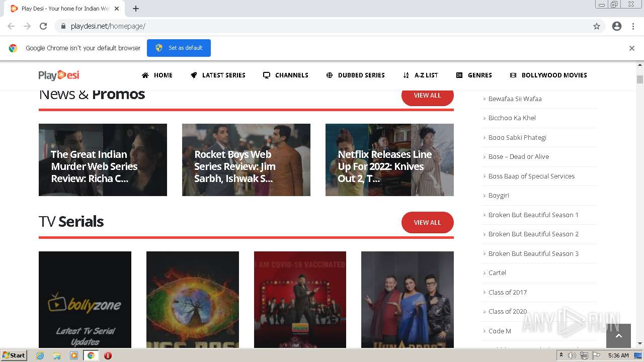Dismiss the default browser notification bar
Screen dimensions: 644x362
[632, 48]
